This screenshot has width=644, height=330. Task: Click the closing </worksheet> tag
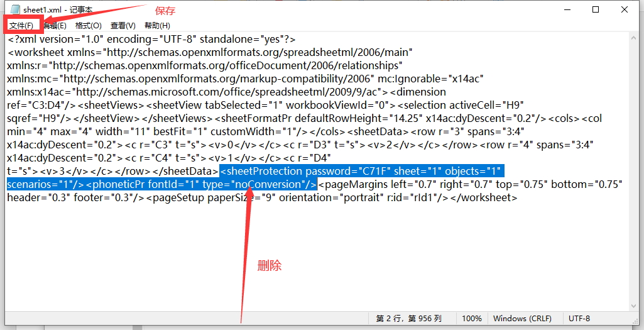pyautogui.click(x=484, y=197)
